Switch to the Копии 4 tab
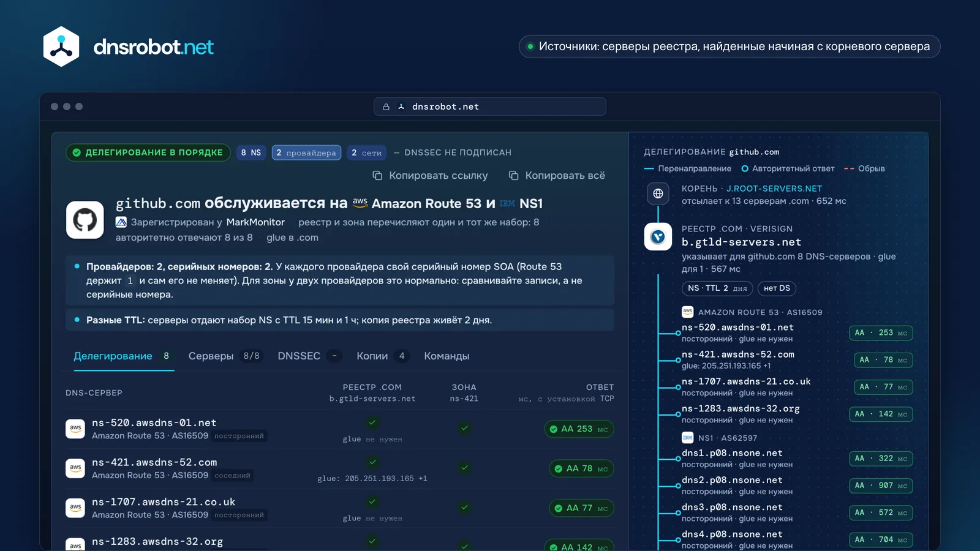This screenshot has height=551, width=980. pos(383,356)
